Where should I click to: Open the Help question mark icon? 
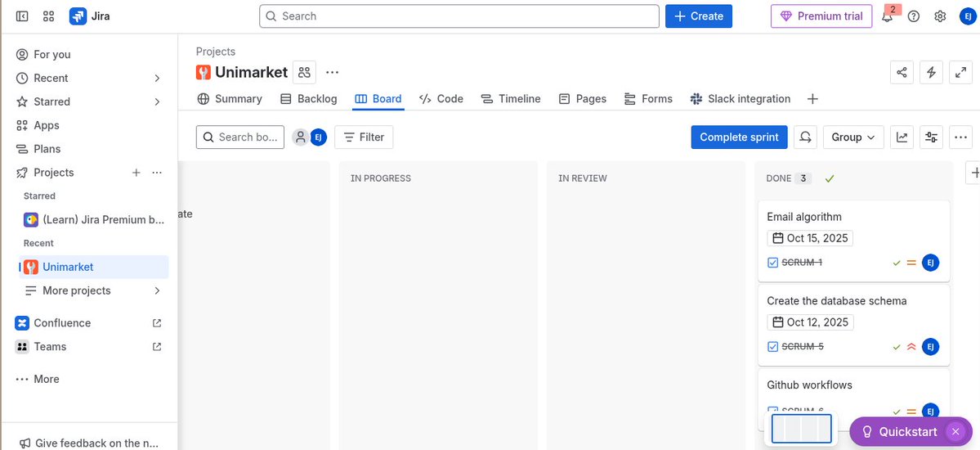(x=914, y=16)
